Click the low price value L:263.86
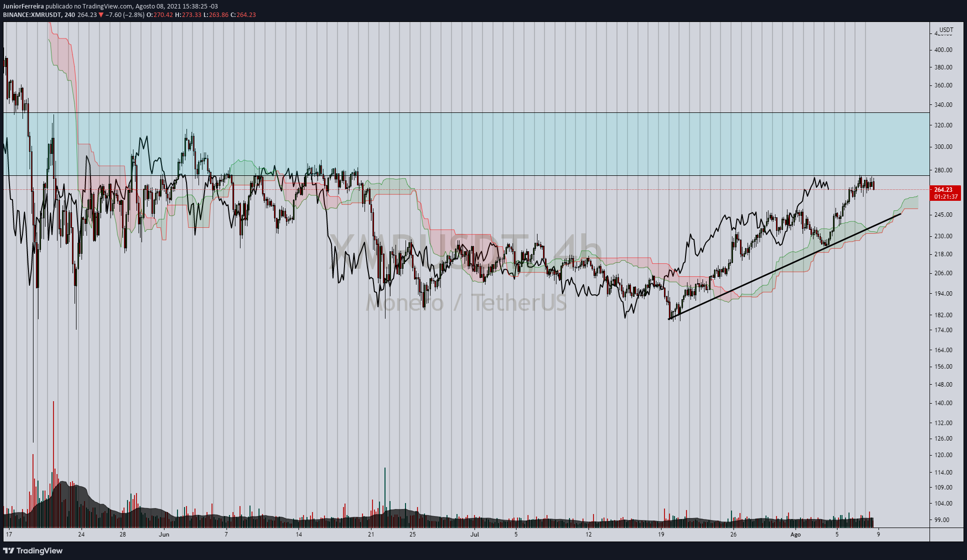Image resolution: width=967 pixels, height=560 pixels. pyautogui.click(x=216, y=15)
